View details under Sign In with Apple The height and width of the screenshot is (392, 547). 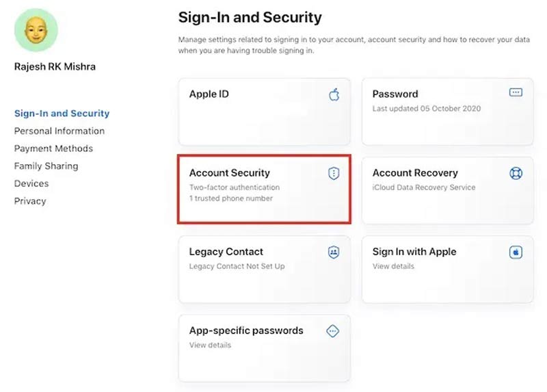393,266
